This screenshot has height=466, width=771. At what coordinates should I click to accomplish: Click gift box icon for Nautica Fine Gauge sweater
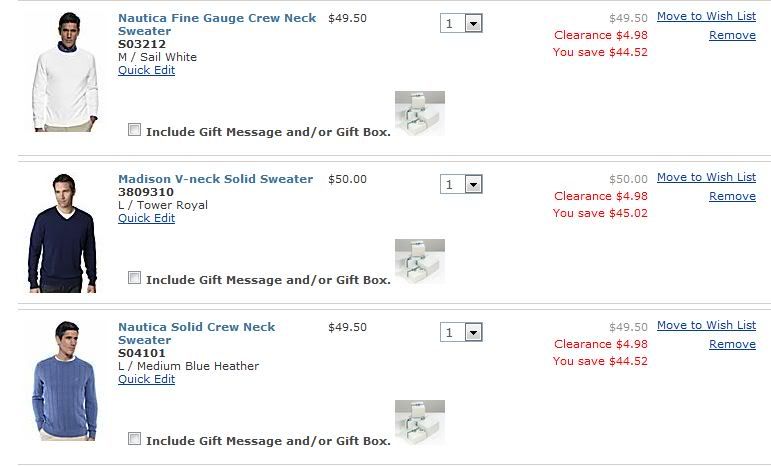click(x=419, y=112)
